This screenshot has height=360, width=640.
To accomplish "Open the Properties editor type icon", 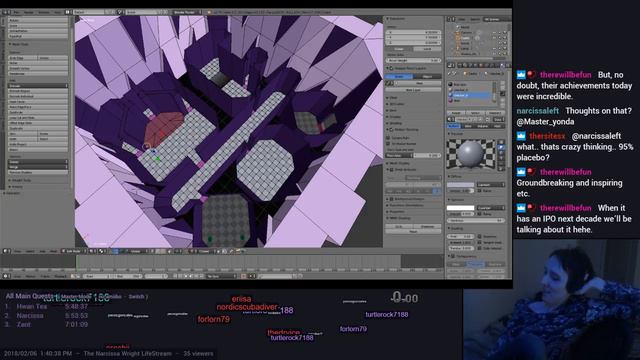I will pyautogui.click(x=451, y=65).
